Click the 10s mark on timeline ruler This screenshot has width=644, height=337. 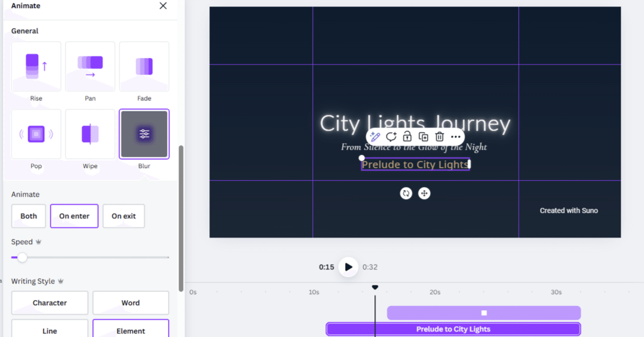point(314,292)
